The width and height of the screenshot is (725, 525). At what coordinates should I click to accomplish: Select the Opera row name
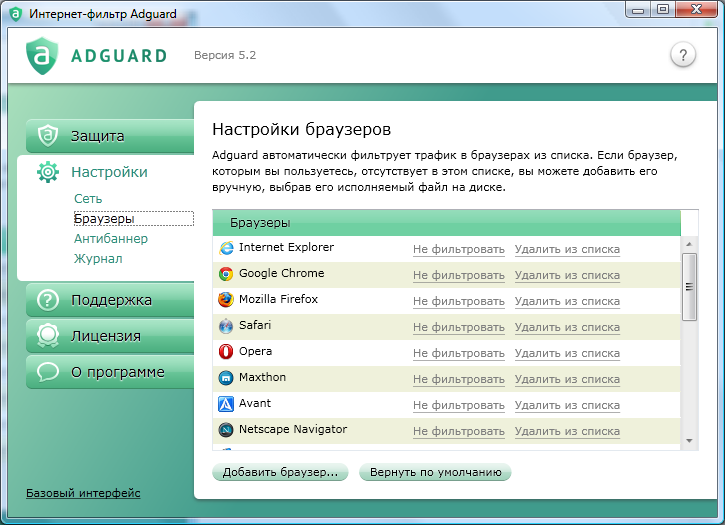click(x=255, y=352)
